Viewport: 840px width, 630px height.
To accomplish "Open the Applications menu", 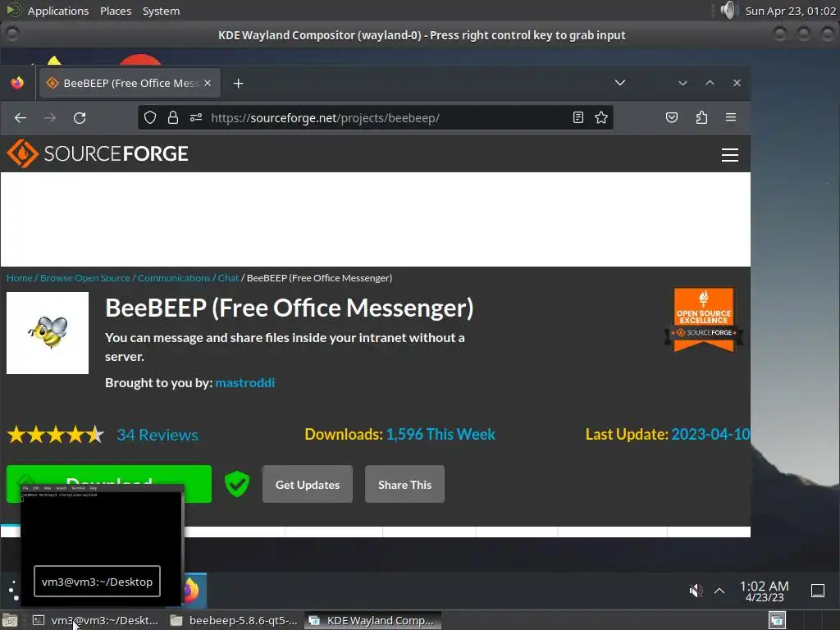I will tap(58, 11).
